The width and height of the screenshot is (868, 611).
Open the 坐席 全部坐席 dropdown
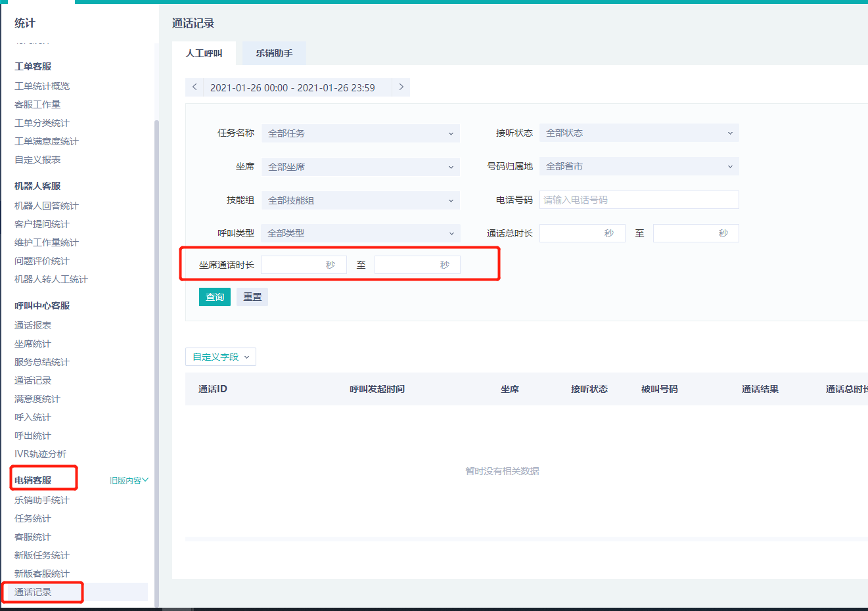tap(361, 167)
